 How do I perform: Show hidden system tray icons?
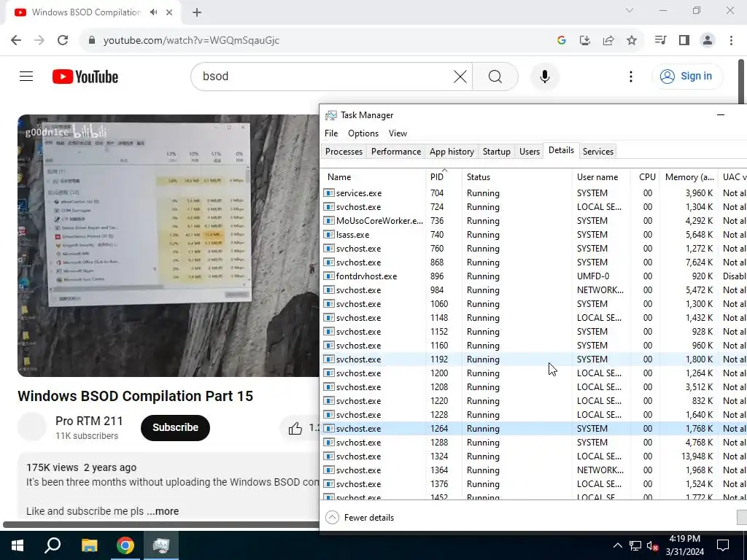[617, 545]
